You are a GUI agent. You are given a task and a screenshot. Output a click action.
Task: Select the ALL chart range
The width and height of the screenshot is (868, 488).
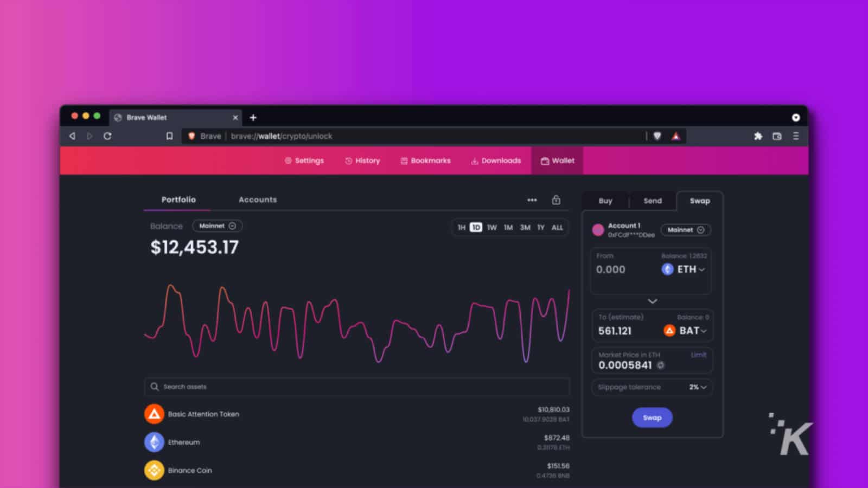pyautogui.click(x=557, y=227)
